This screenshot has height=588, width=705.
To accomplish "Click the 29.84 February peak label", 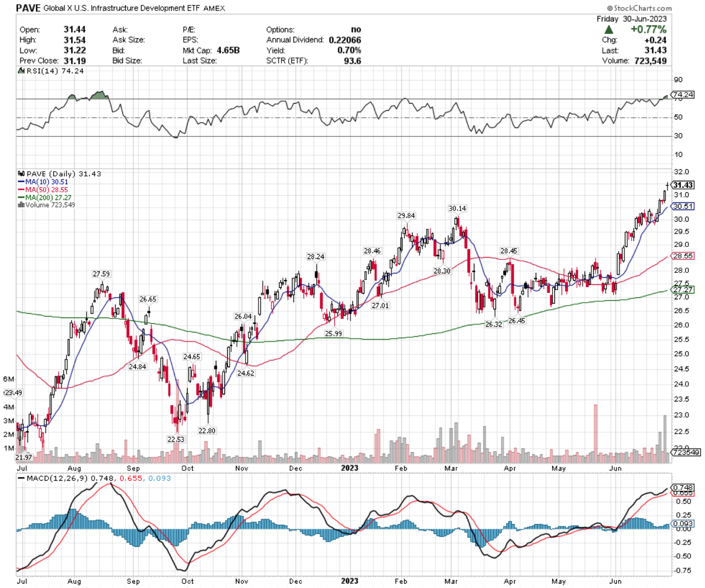I will pyautogui.click(x=406, y=216).
